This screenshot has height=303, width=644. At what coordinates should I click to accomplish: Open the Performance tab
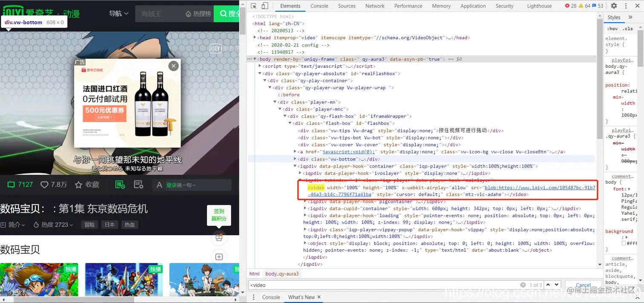click(408, 6)
